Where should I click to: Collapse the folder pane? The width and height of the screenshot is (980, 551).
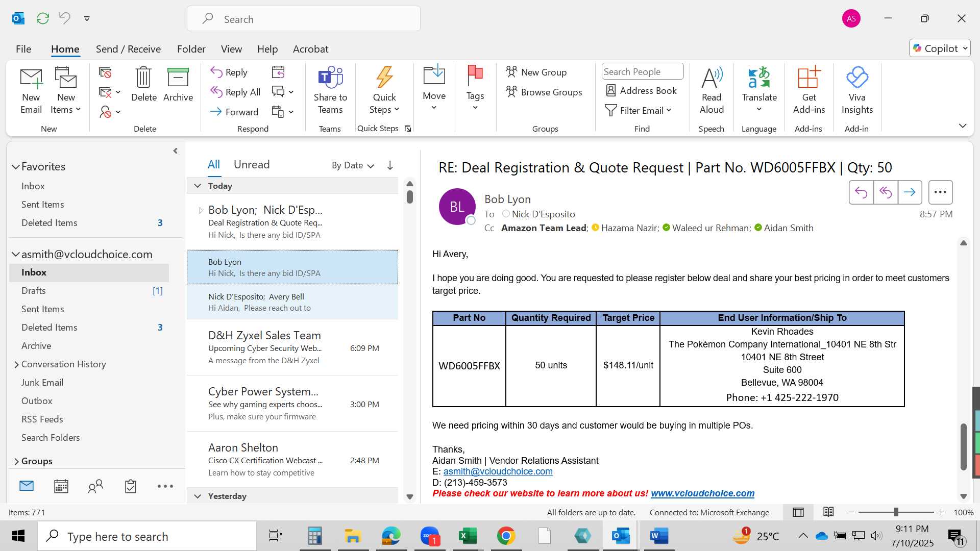pos(175,151)
